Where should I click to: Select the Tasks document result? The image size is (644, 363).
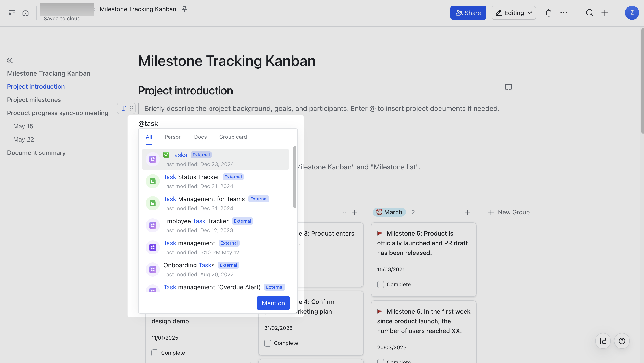pyautogui.click(x=216, y=159)
